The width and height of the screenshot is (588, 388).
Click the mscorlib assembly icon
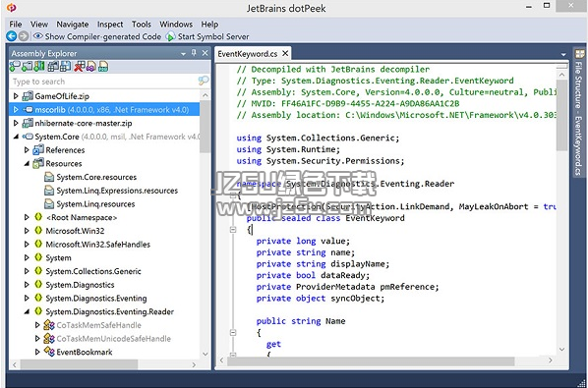click(x=28, y=110)
